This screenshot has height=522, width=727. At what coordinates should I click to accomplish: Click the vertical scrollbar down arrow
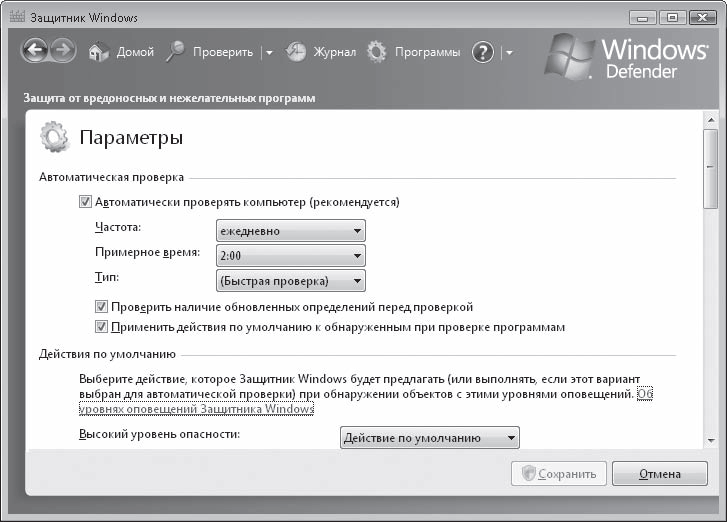click(710, 439)
